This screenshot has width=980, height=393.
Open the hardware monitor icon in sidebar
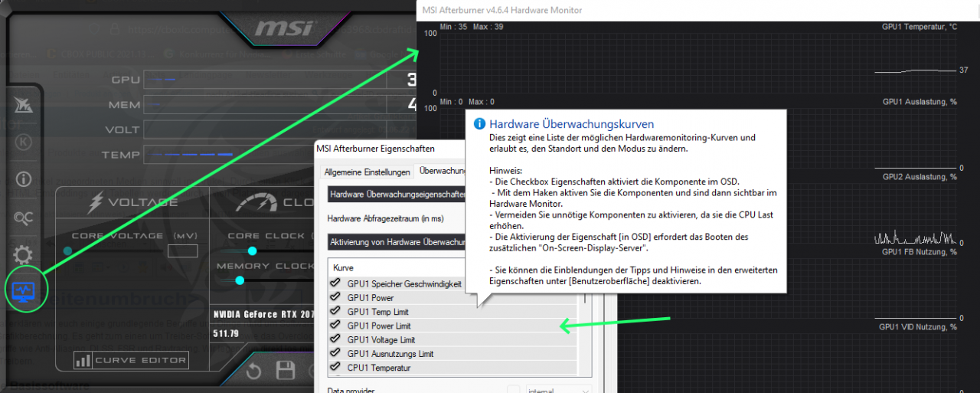coord(24,291)
